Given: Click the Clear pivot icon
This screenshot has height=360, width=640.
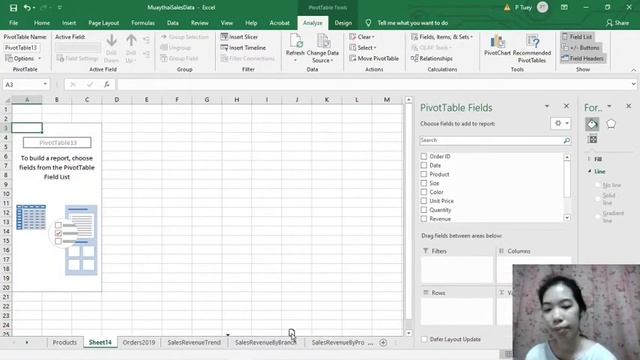Looking at the screenshot, I should tap(353, 37).
